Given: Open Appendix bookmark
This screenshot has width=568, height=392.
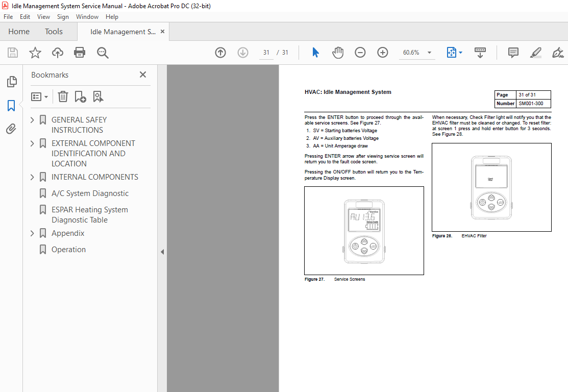Looking at the screenshot, I should pyautogui.click(x=68, y=233).
